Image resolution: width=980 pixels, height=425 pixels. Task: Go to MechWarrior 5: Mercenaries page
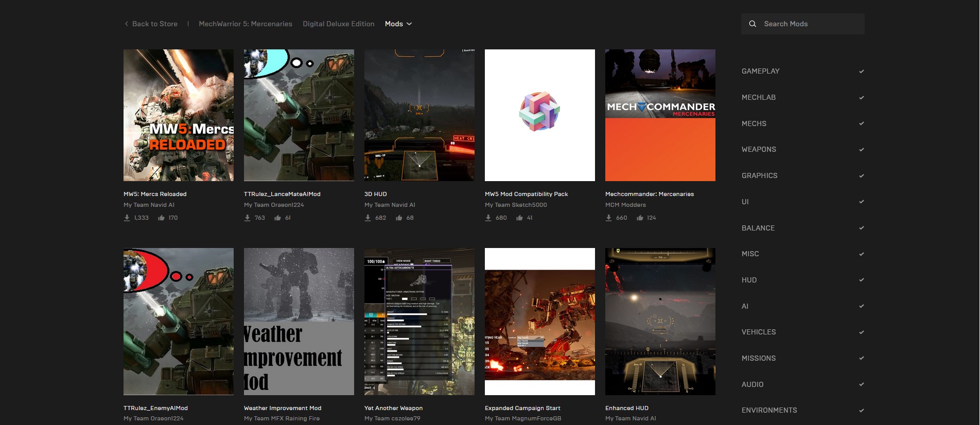click(246, 24)
